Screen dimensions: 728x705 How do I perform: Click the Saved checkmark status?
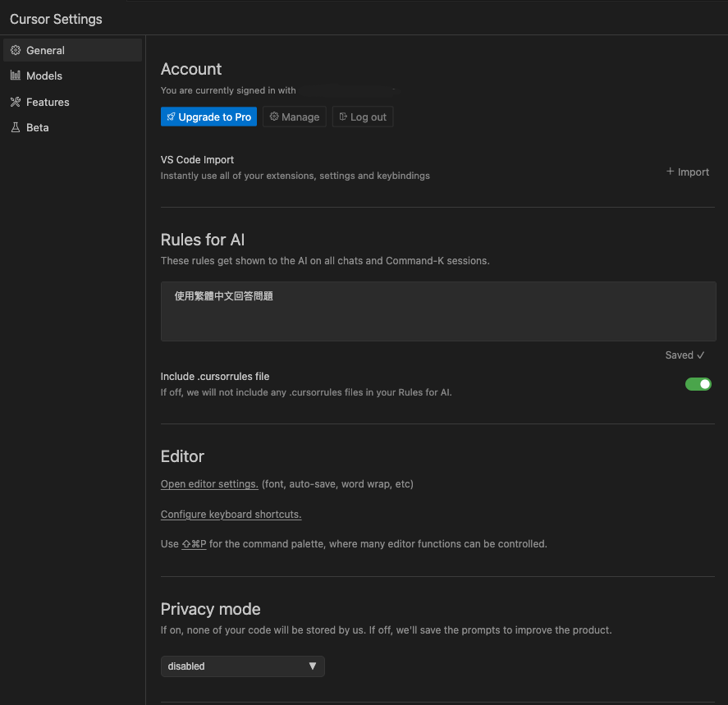(x=685, y=355)
